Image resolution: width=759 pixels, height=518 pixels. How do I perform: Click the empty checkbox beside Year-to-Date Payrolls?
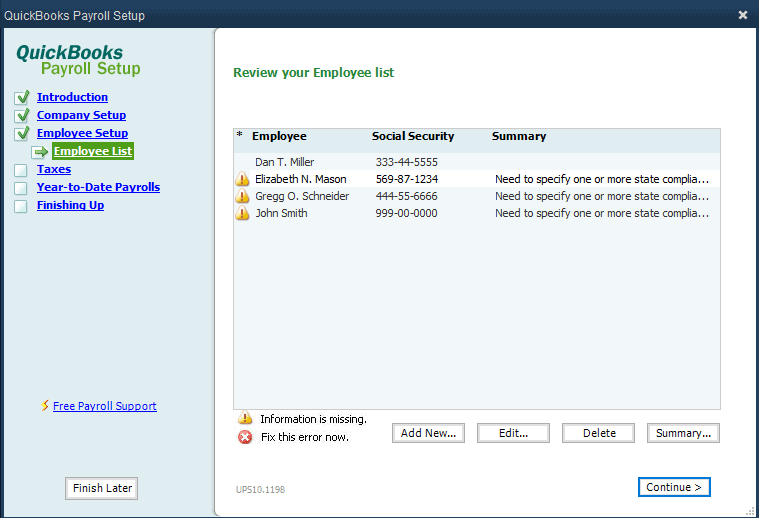21,188
